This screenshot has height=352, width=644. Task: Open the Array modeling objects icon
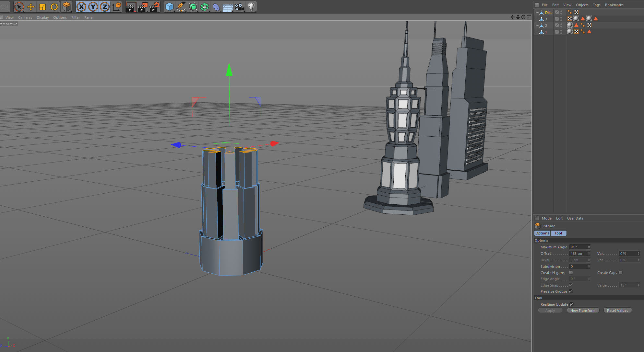(204, 7)
